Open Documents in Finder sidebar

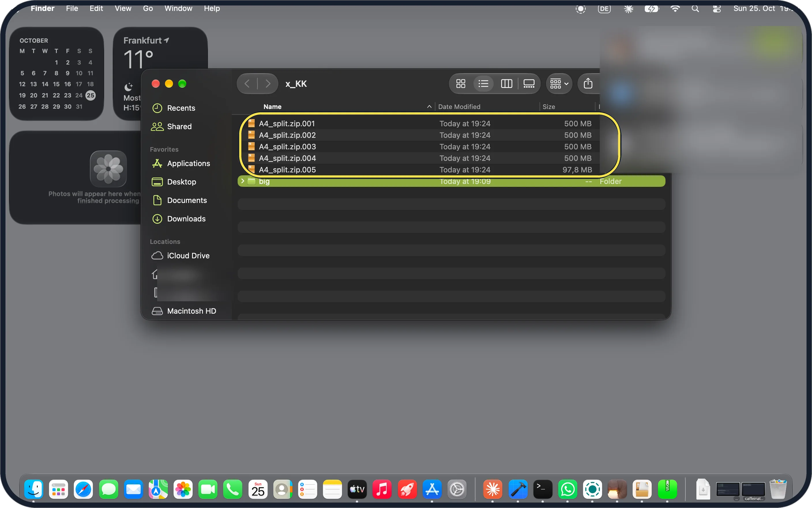(x=187, y=200)
